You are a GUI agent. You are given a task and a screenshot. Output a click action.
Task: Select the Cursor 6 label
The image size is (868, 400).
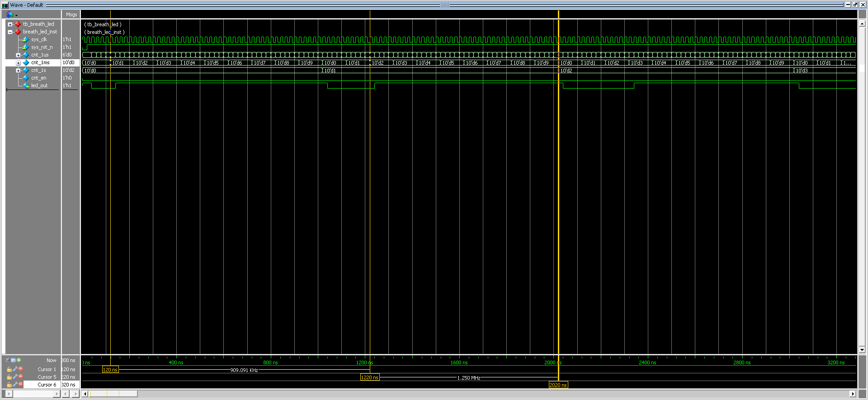click(x=47, y=385)
